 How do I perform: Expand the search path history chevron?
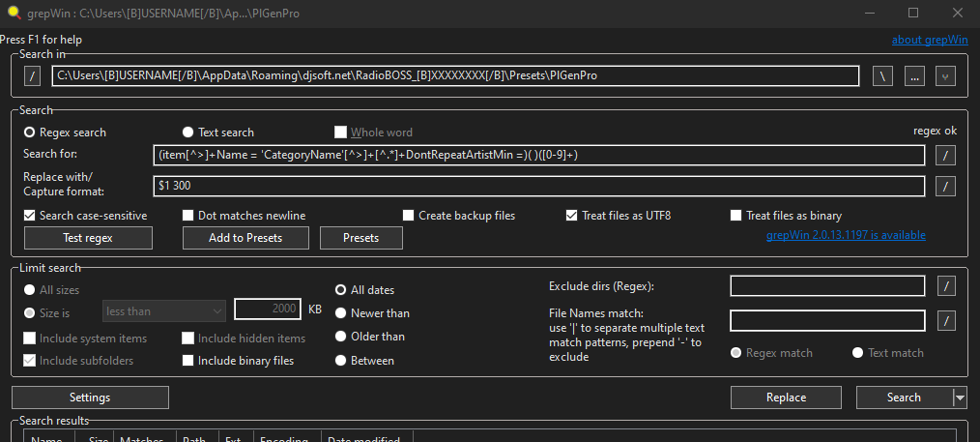click(946, 76)
